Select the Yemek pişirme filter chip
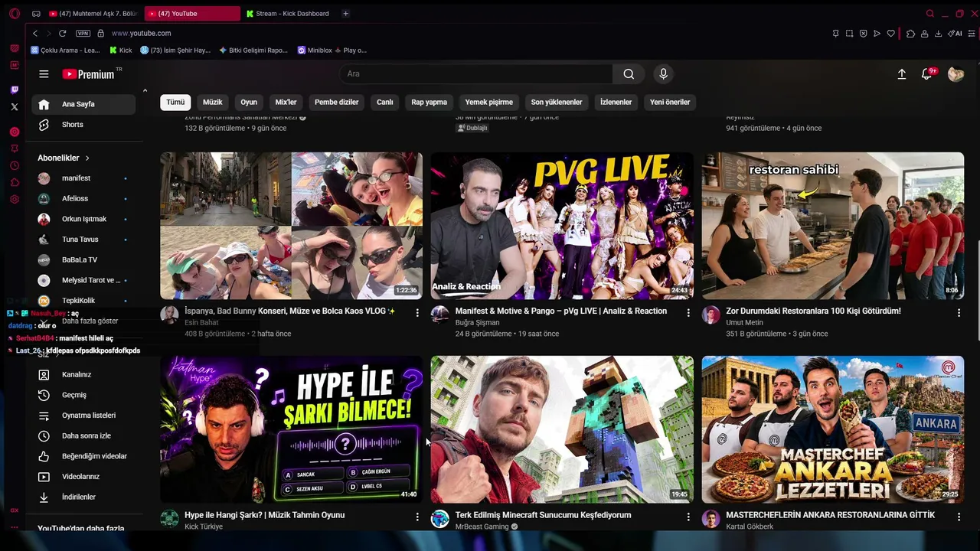 [489, 102]
